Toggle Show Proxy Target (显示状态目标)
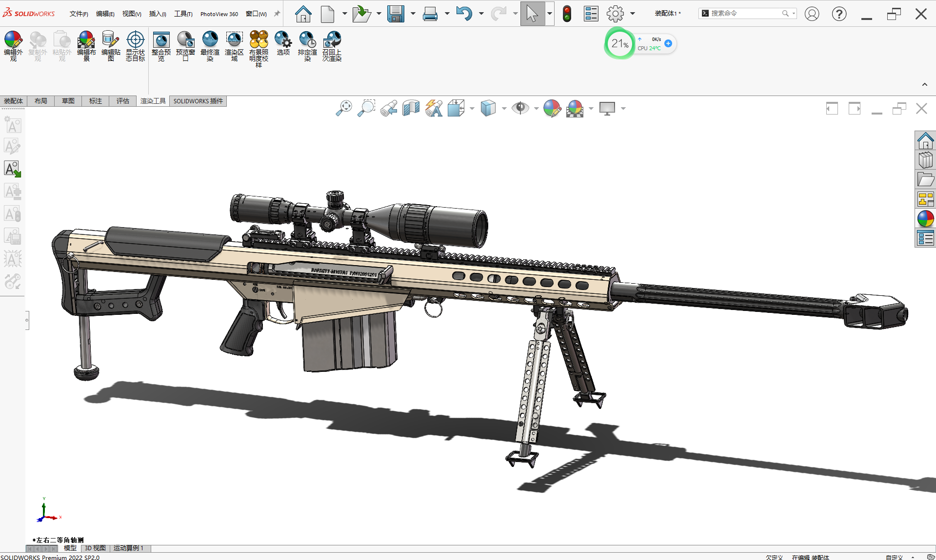This screenshot has height=560, width=936. (x=135, y=46)
